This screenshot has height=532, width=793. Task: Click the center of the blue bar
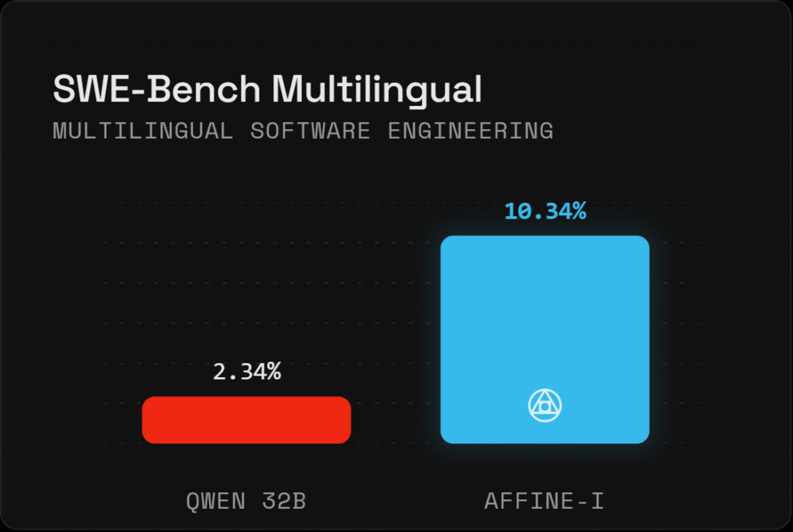544,339
